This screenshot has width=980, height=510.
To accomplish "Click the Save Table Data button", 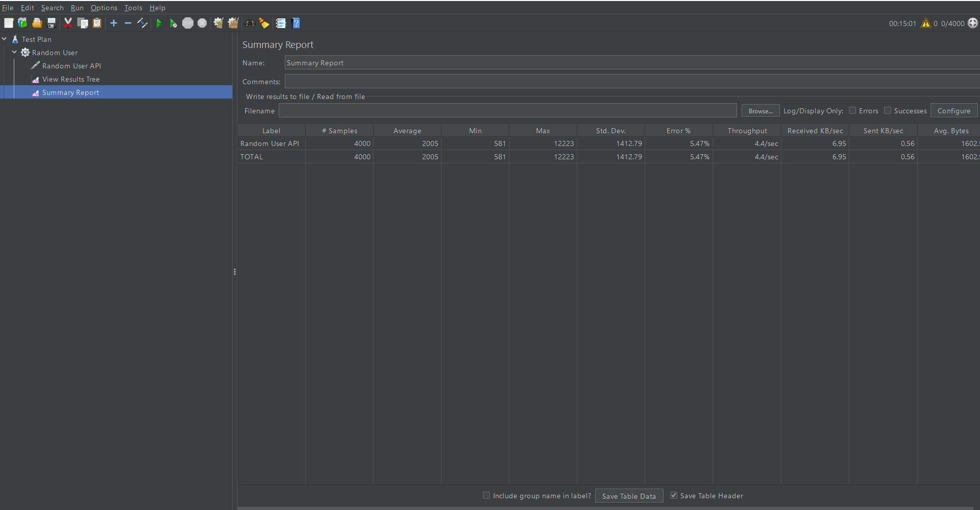I will click(x=629, y=496).
